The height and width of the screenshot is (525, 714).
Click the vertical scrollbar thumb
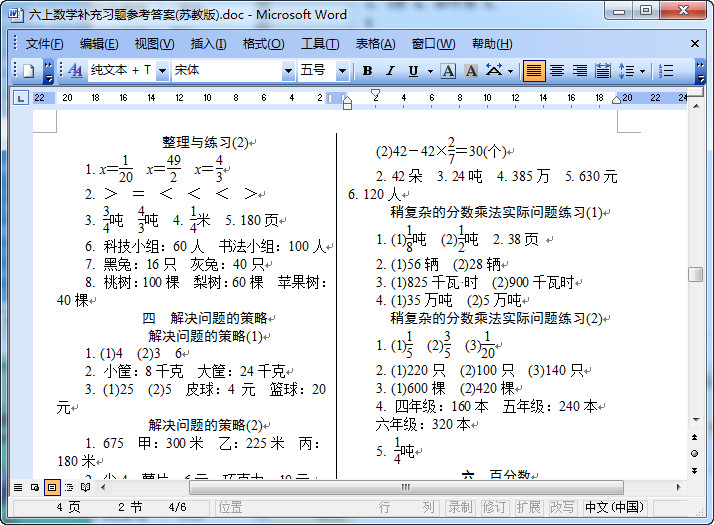point(695,274)
